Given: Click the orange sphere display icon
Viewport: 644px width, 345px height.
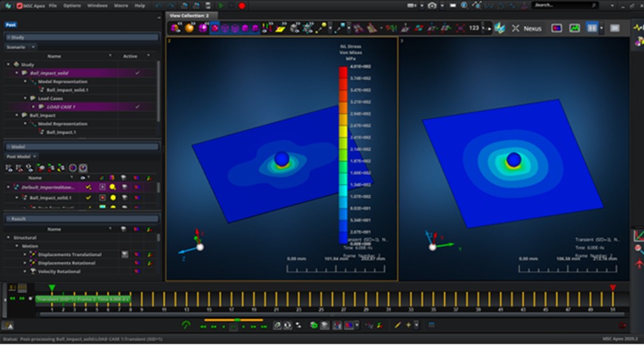Looking at the screenshot, I should pyautogui.click(x=189, y=29).
